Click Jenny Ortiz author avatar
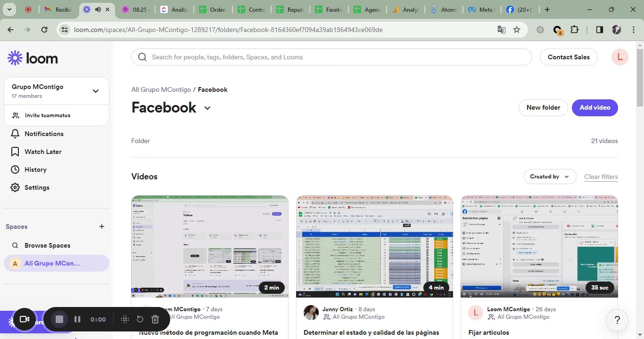This screenshot has width=644, height=339. coord(311,313)
